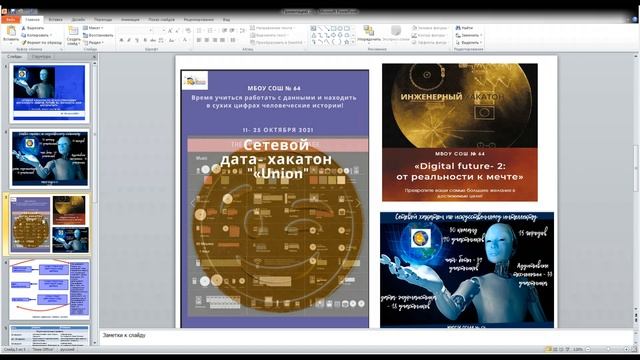Open the Shape Effects (Эффекты фигуры) dropdown
The width and height of the screenshot is (640, 360).
point(430,42)
